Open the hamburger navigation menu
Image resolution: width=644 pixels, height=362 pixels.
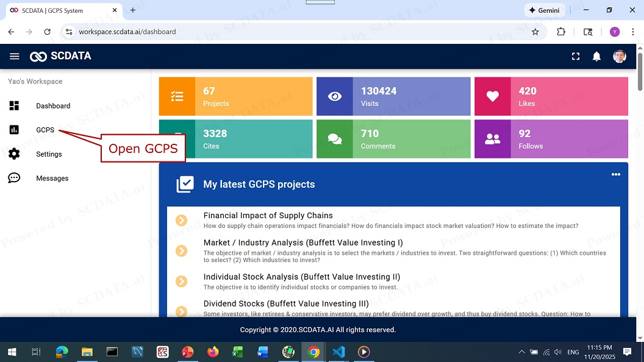(x=15, y=56)
